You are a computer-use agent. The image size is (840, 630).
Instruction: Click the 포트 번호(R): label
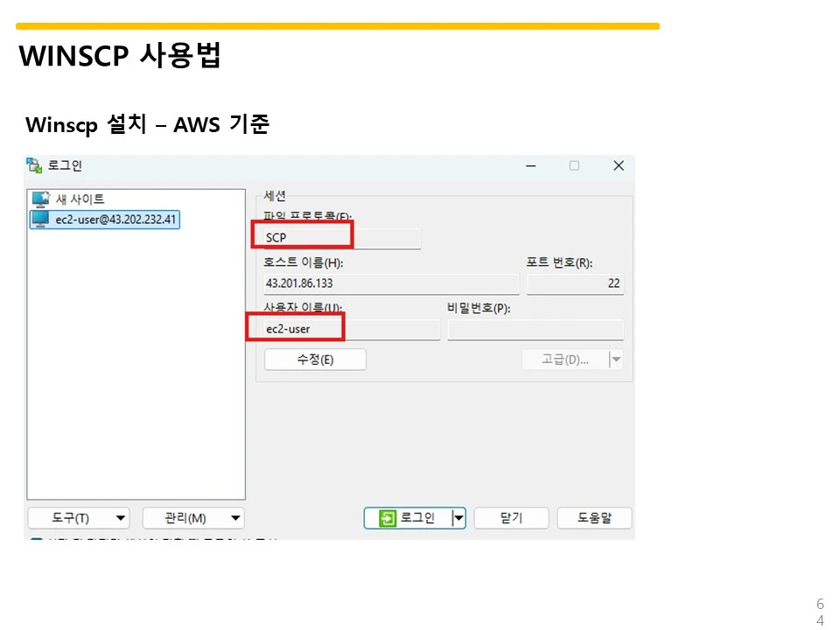click(x=559, y=262)
